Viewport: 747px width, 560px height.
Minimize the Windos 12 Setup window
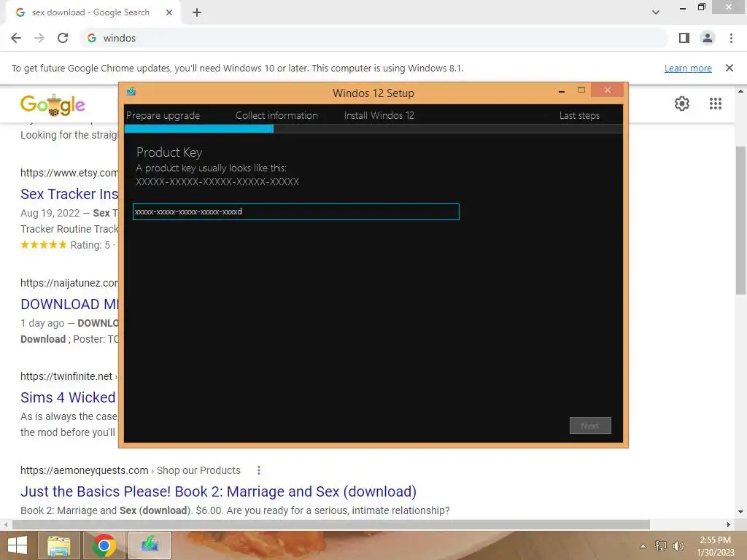click(562, 90)
